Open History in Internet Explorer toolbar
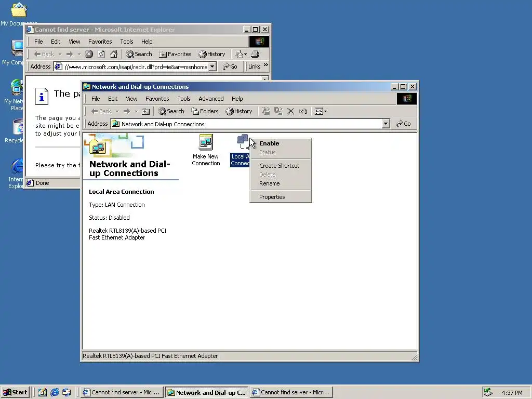This screenshot has height=399, width=532. tap(212, 54)
